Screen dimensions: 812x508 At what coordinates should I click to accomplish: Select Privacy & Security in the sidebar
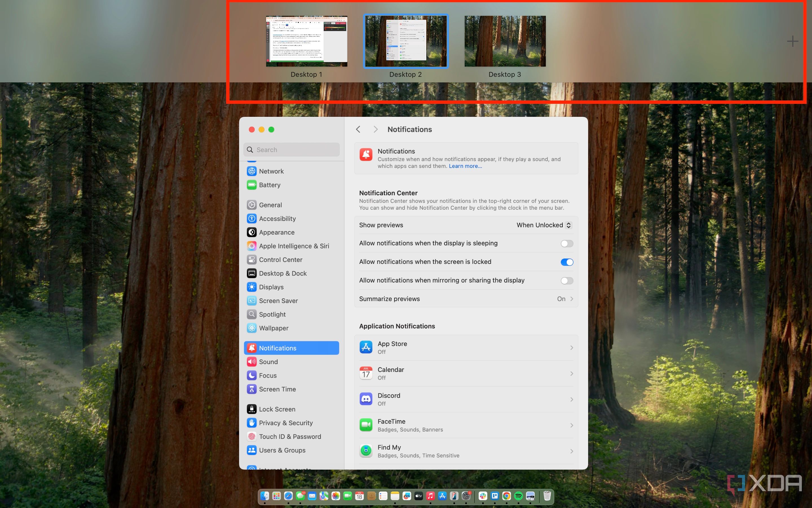click(291, 423)
